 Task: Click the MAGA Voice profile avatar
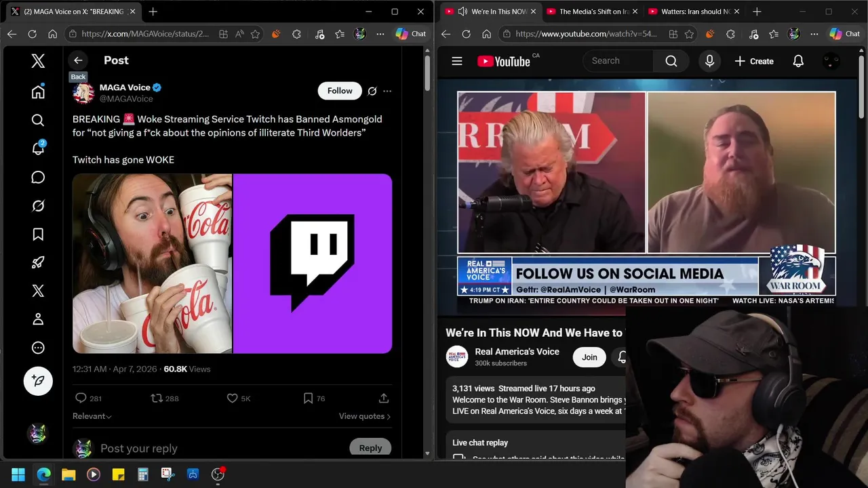[x=83, y=93]
